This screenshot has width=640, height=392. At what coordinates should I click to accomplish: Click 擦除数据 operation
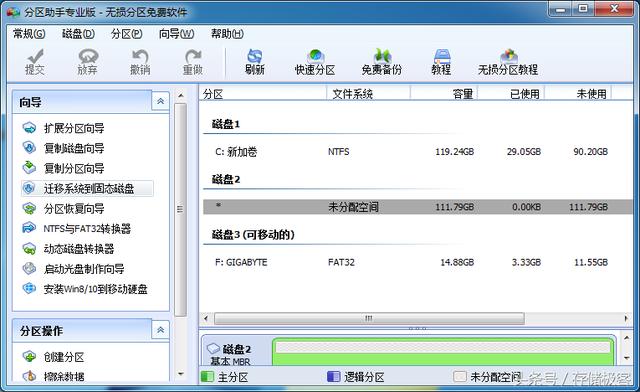53,376
